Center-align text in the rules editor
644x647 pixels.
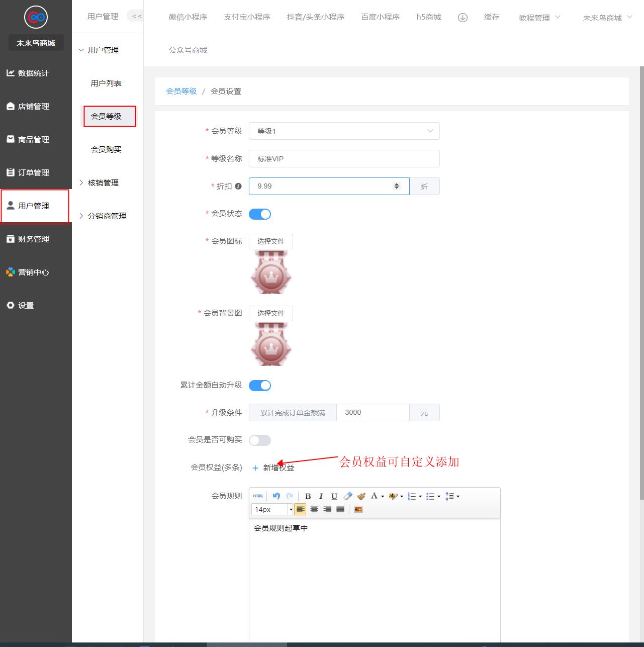(314, 509)
